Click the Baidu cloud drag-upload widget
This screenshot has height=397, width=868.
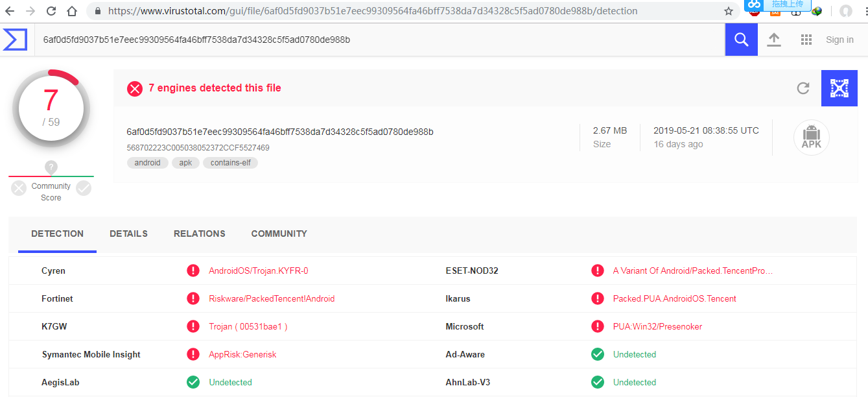[777, 5]
